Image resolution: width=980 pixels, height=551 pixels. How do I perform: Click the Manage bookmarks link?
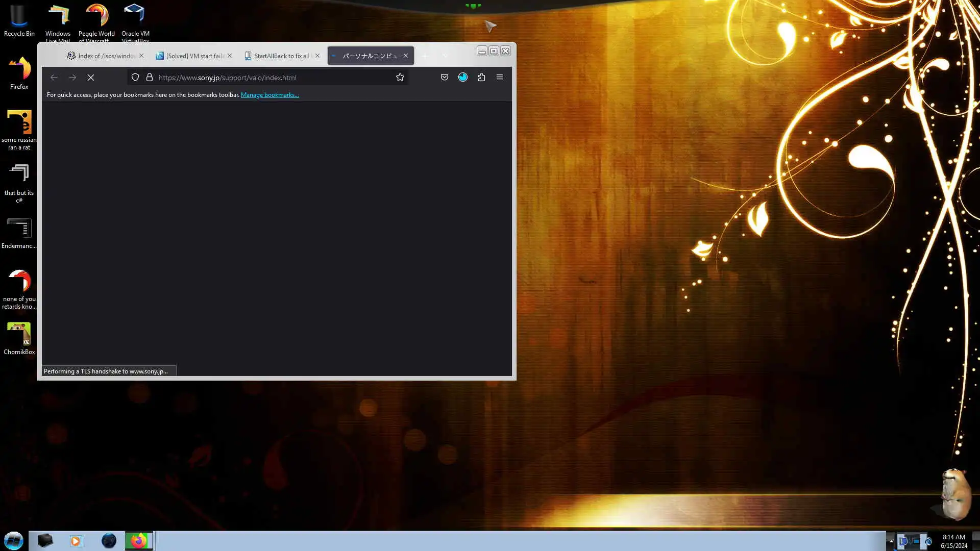pyautogui.click(x=269, y=95)
